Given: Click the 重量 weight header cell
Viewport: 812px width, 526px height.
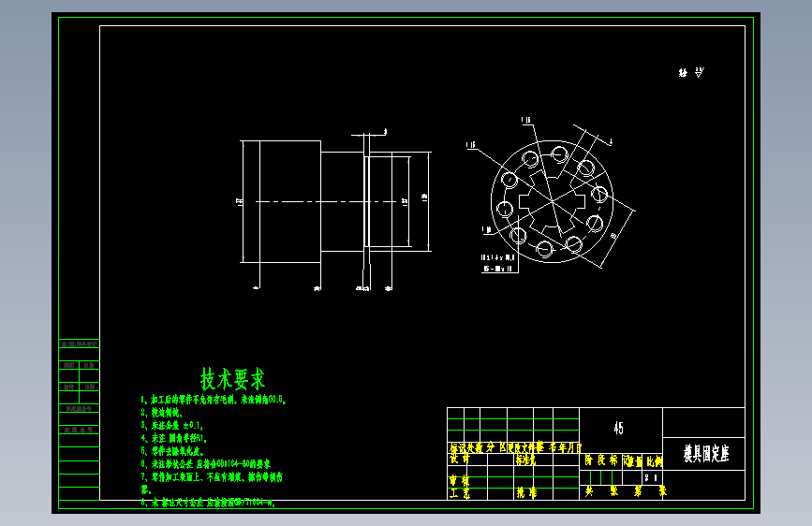Looking at the screenshot, I should pos(632,460).
